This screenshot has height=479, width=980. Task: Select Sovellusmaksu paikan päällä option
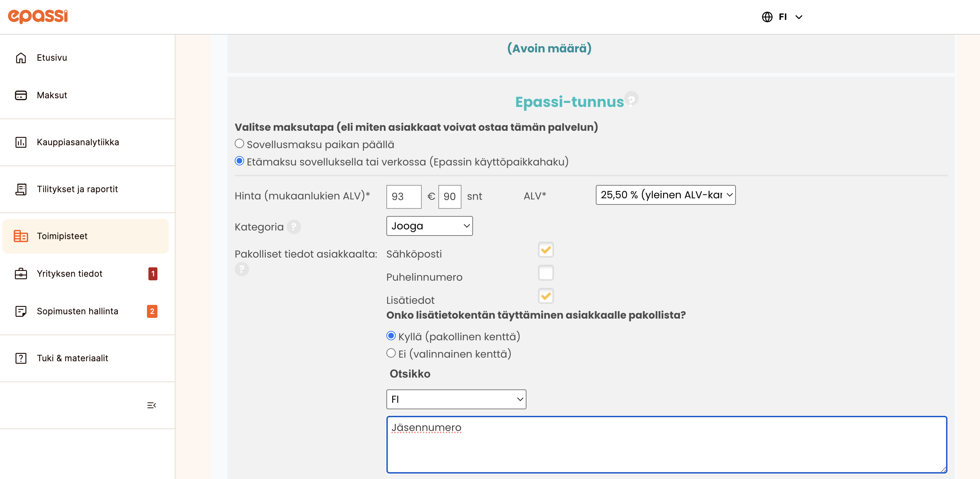pyautogui.click(x=239, y=144)
